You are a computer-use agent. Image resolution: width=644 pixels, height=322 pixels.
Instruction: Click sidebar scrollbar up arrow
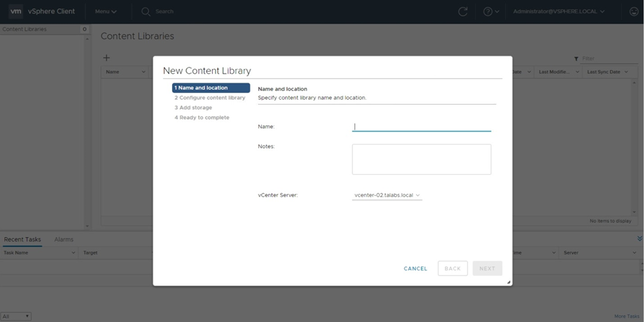point(87,39)
